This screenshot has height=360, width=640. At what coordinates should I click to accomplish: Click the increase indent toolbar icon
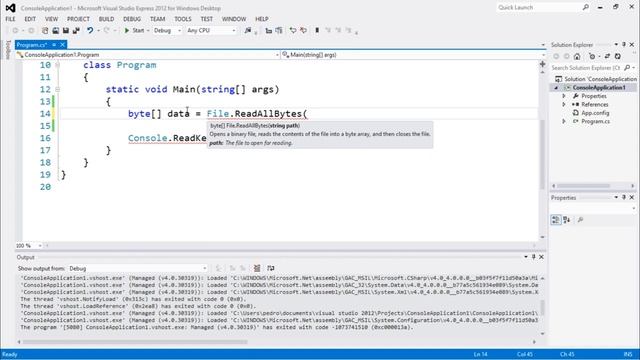coord(279,31)
